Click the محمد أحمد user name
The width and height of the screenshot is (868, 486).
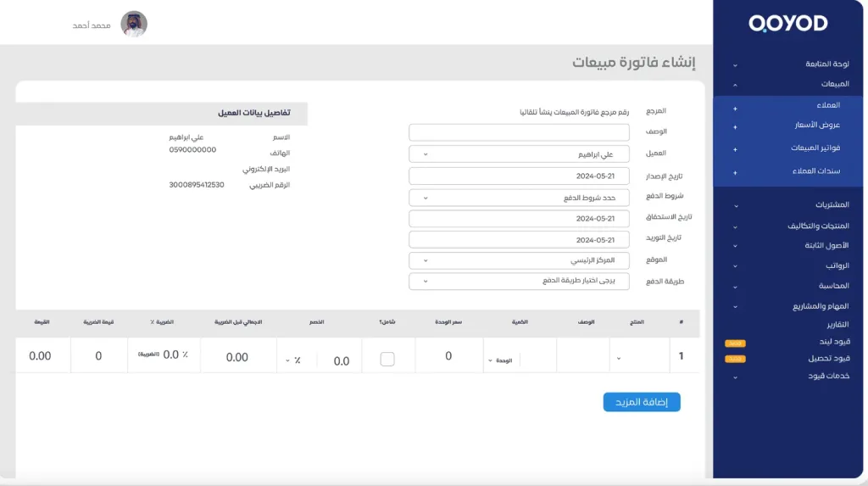(x=92, y=25)
